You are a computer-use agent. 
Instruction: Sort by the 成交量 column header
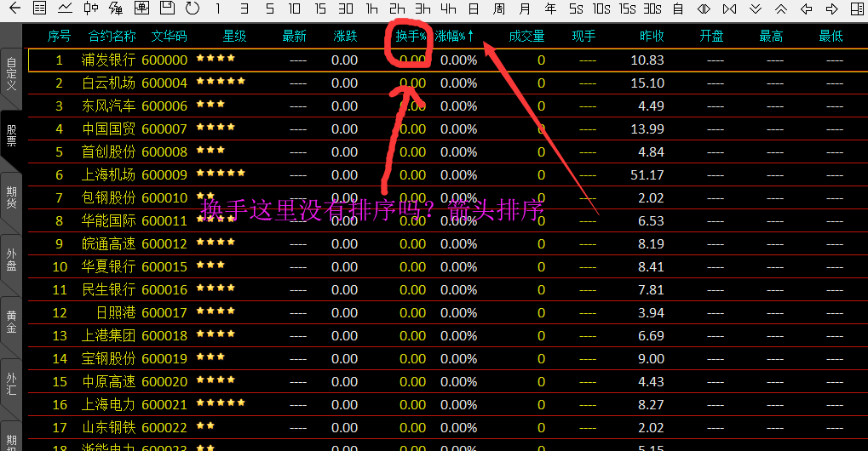pyautogui.click(x=526, y=37)
